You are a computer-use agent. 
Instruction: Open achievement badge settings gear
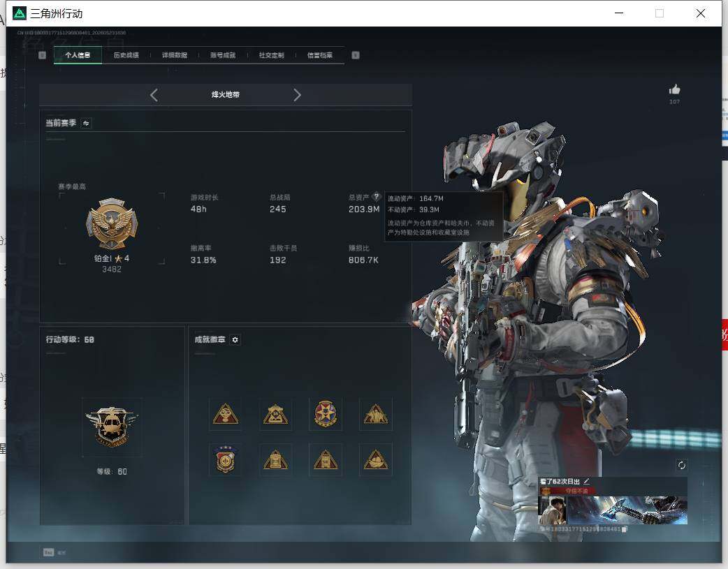(235, 340)
